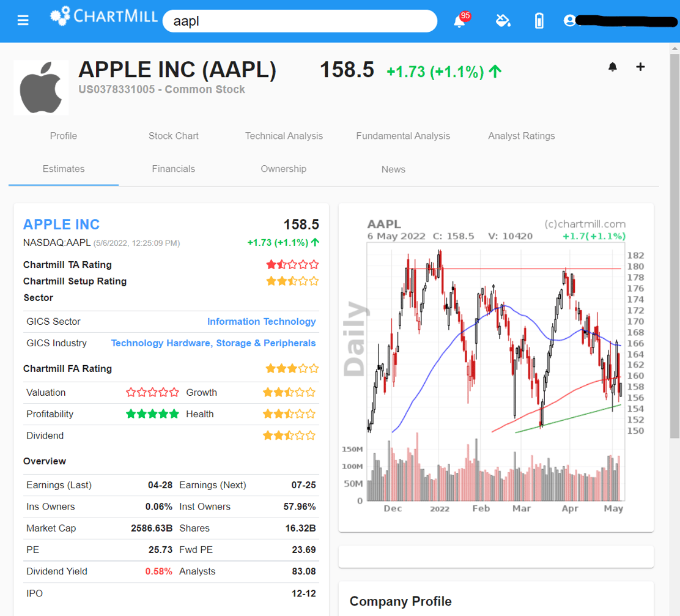Screen dimensions: 680x616
Task: Open notifications via the bell showing 95
Action: (x=459, y=20)
